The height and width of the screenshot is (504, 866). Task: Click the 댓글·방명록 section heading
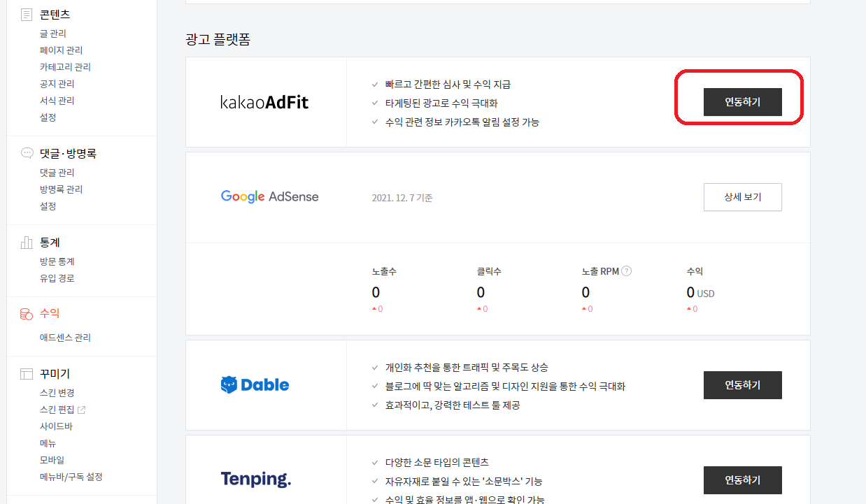click(x=68, y=153)
